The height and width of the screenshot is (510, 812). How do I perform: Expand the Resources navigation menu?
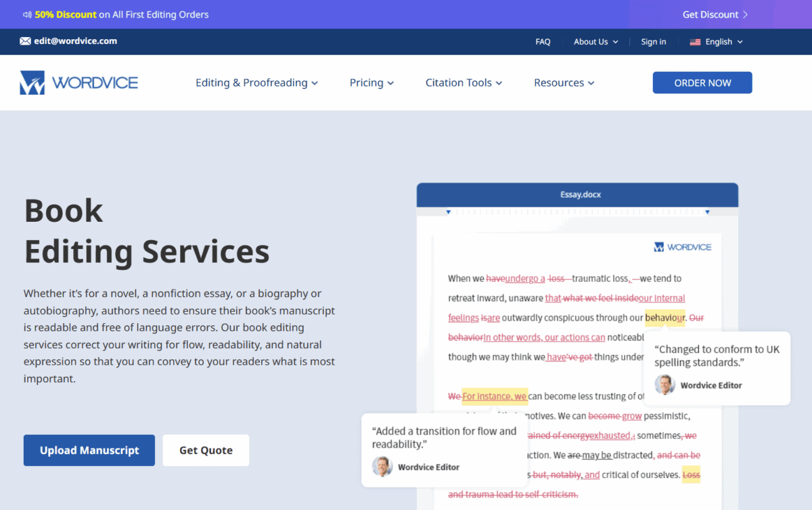(x=564, y=83)
